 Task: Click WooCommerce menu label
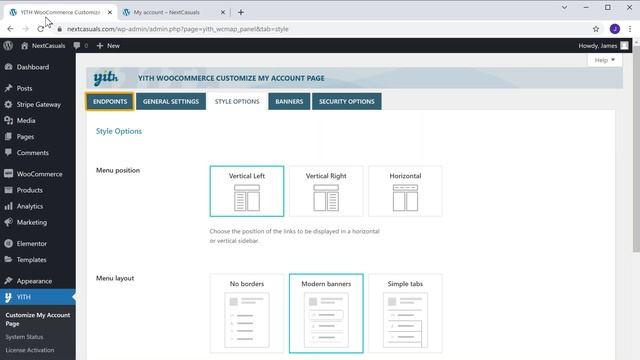click(x=40, y=174)
